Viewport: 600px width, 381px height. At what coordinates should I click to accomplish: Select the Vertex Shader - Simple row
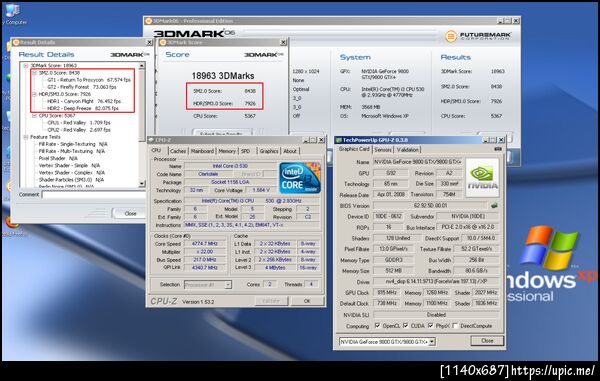(69, 166)
